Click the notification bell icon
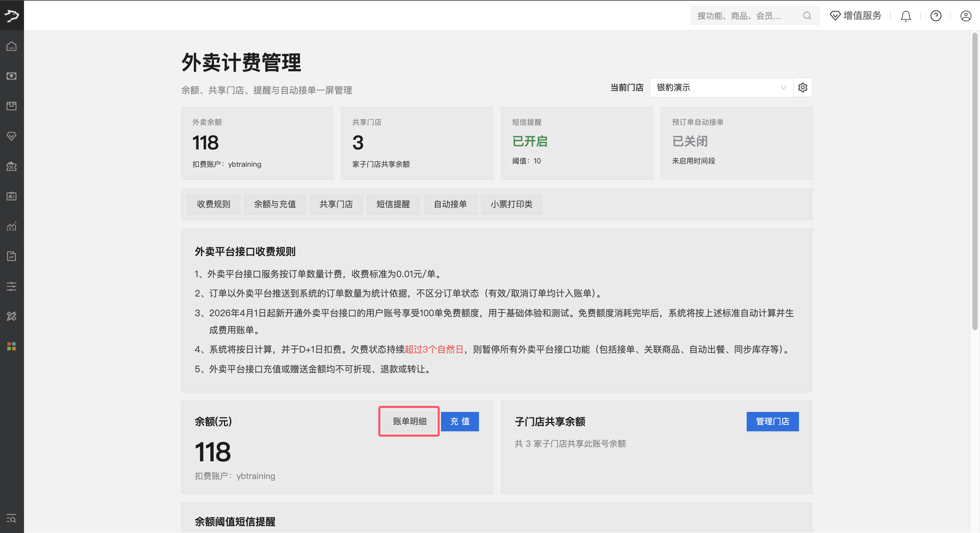 coord(906,16)
